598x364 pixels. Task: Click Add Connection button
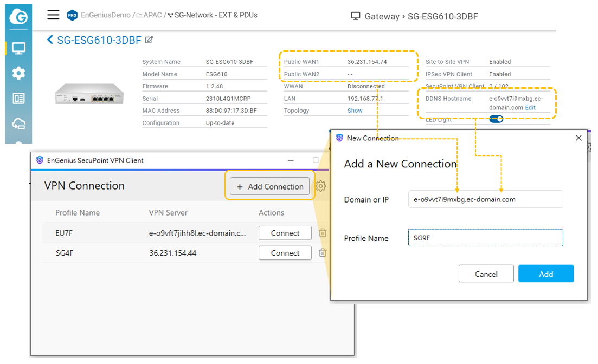[270, 186]
